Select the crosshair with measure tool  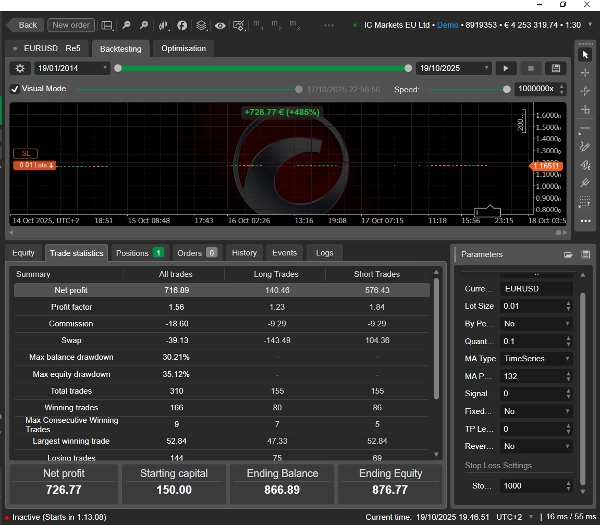coord(585,91)
